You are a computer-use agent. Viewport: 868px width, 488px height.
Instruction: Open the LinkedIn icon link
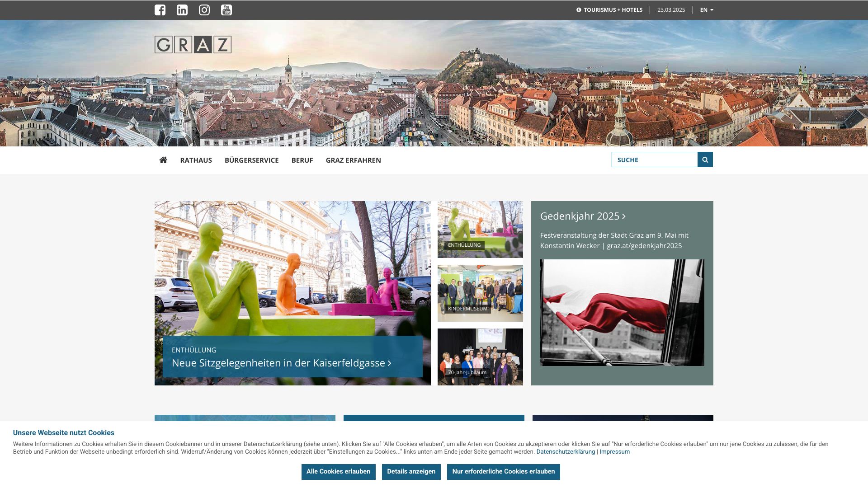(x=182, y=10)
